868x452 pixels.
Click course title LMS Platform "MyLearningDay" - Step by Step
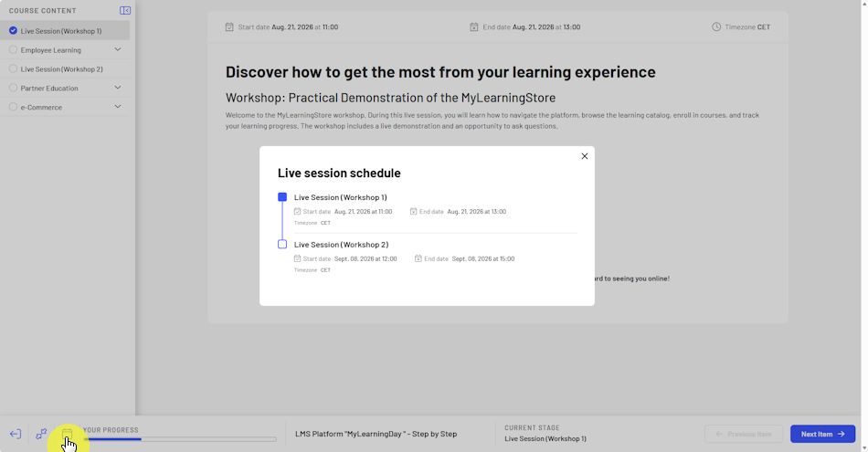click(376, 434)
